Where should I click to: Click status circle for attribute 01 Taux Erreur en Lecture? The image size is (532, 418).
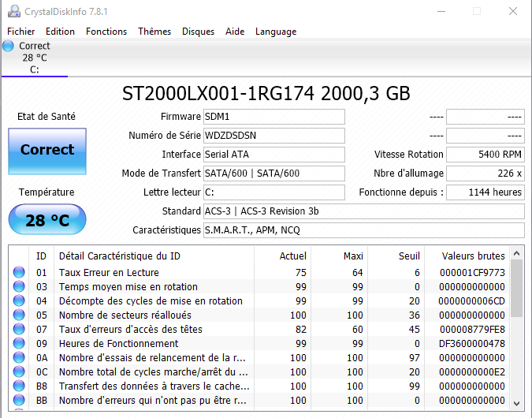pyautogui.click(x=19, y=272)
